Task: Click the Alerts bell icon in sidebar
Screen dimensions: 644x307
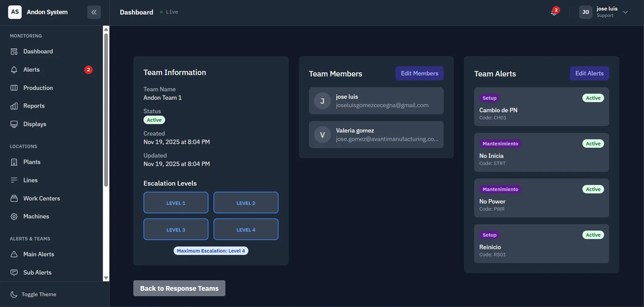Action: (x=14, y=70)
